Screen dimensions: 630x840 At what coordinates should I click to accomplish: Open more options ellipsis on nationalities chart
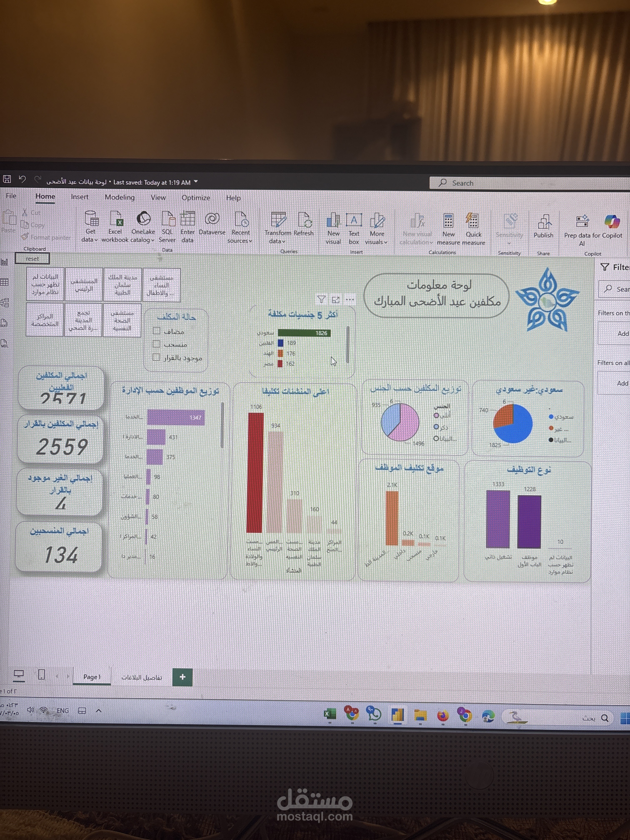(350, 300)
